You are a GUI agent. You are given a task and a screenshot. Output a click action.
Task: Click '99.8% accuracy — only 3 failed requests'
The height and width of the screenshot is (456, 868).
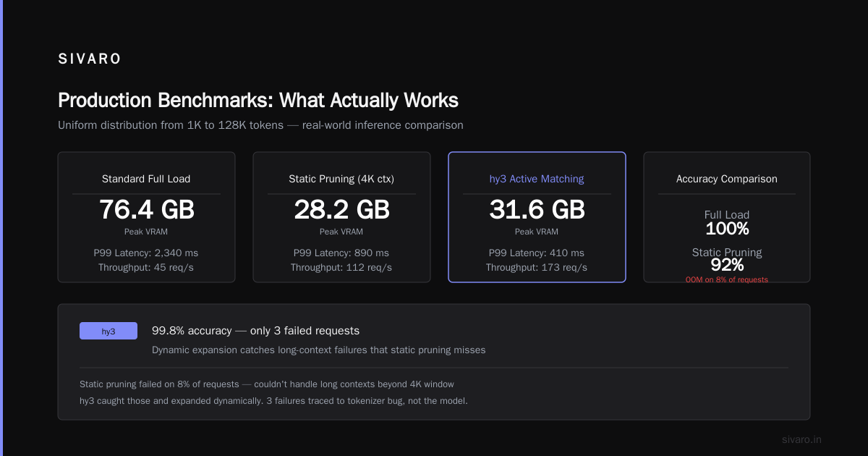coord(255,331)
